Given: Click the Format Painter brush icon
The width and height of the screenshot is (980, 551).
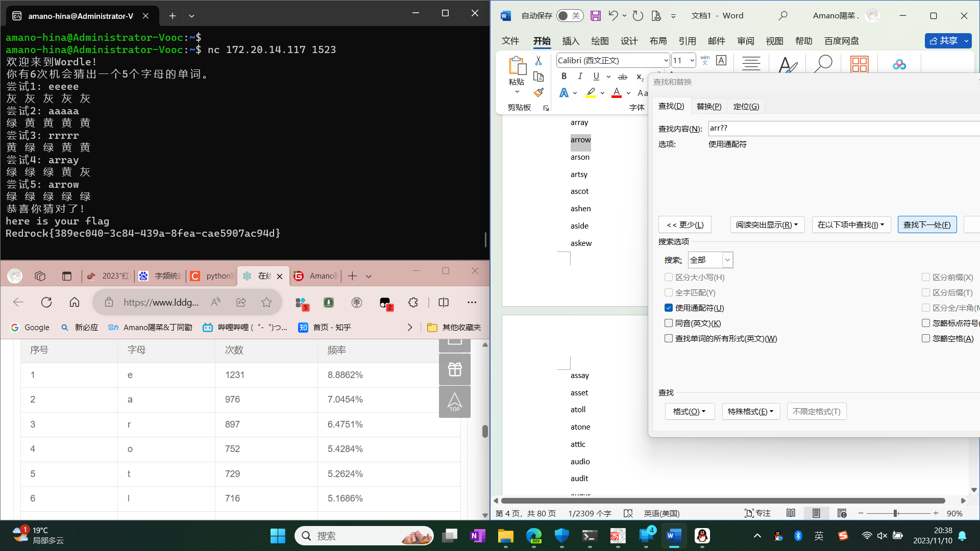Looking at the screenshot, I should click(x=538, y=93).
